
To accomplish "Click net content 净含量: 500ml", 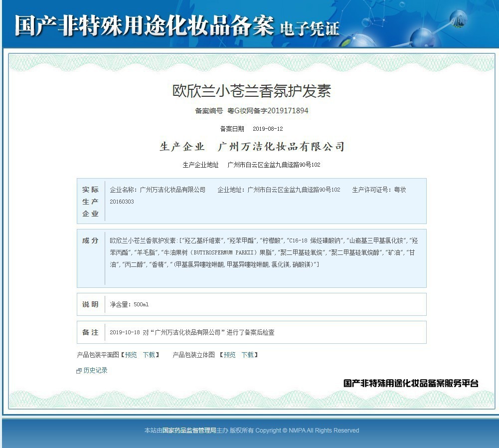I will pyautogui.click(x=129, y=304).
